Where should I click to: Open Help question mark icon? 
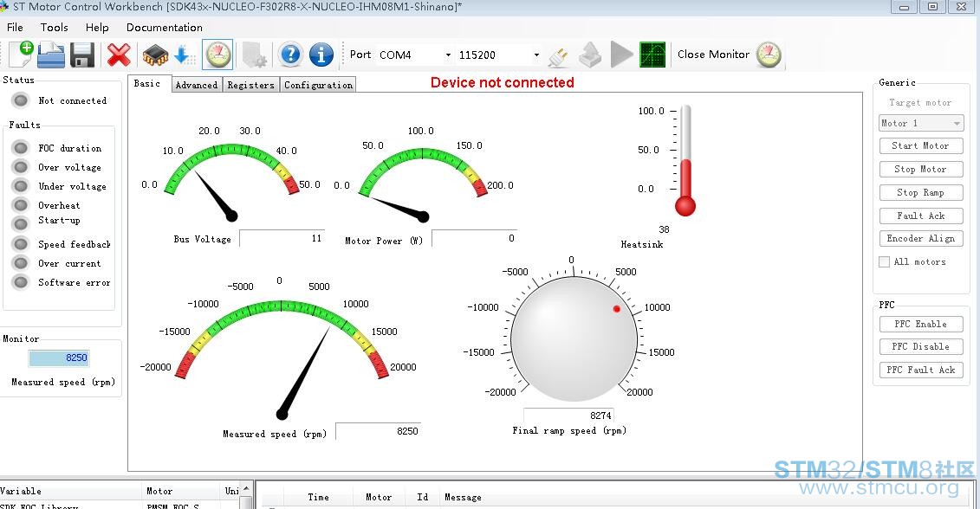tap(290, 55)
